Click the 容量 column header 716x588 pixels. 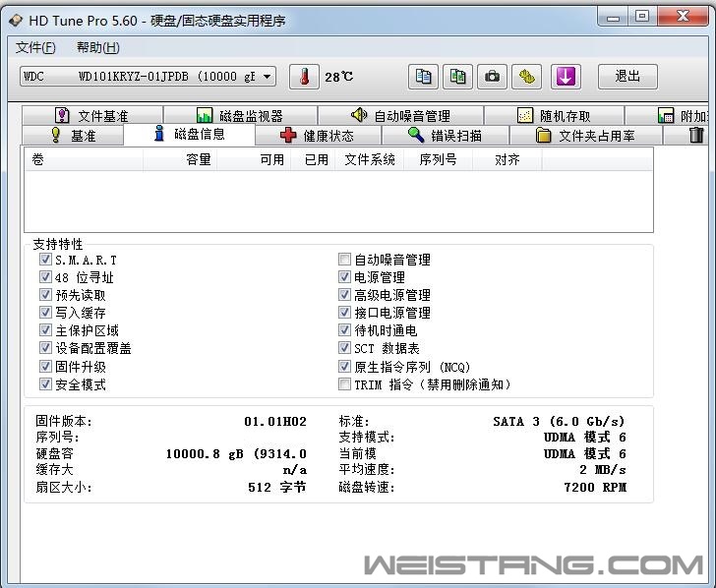180,159
